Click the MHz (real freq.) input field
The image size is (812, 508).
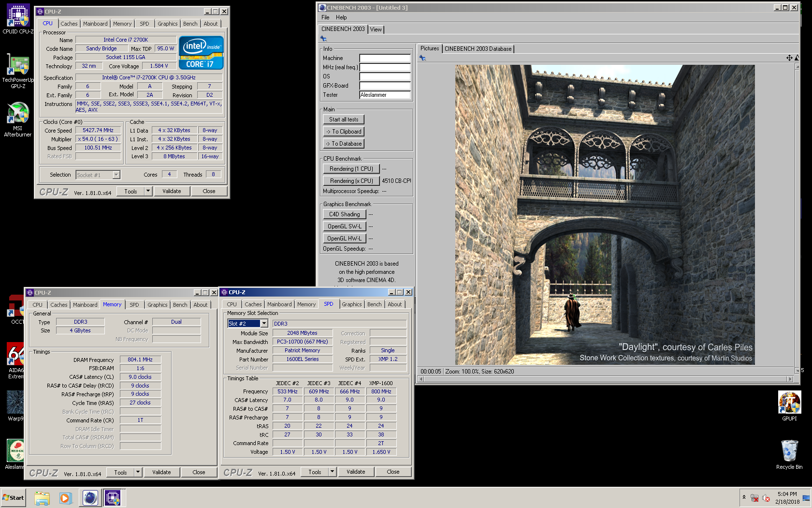coord(385,67)
